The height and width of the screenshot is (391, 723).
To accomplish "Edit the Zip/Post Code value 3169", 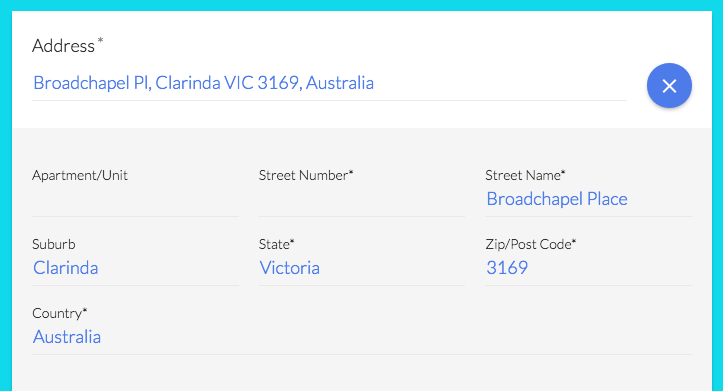I will click(588, 268).
